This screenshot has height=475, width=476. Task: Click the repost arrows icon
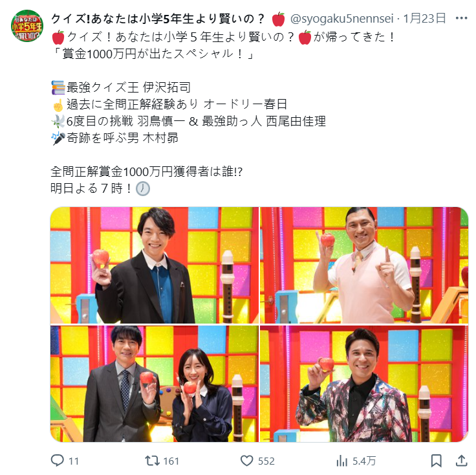tap(152, 460)
